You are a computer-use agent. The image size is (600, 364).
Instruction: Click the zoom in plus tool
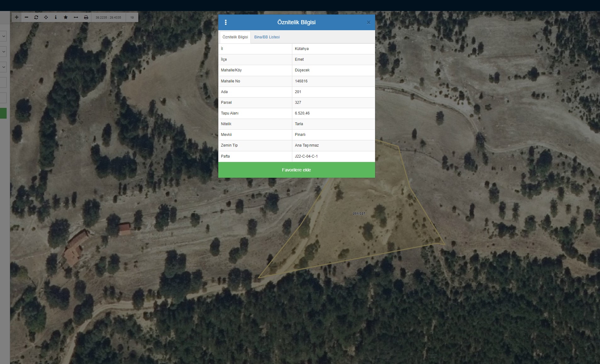pyautogui.click(x=17, y=17)
